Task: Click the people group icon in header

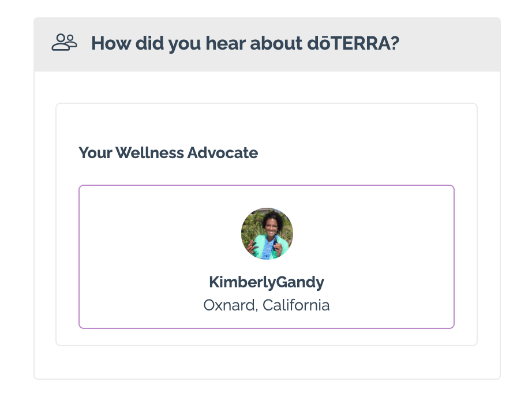Action: point(64,43)
